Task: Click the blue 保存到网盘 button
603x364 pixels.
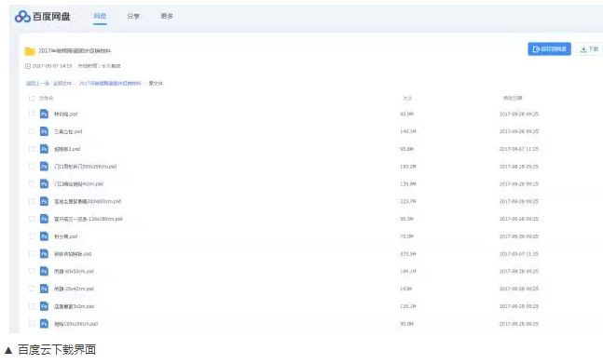Action: [x=549, y=48]
